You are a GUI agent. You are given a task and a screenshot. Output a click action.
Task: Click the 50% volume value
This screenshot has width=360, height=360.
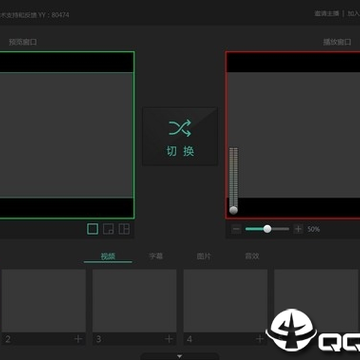313,229
